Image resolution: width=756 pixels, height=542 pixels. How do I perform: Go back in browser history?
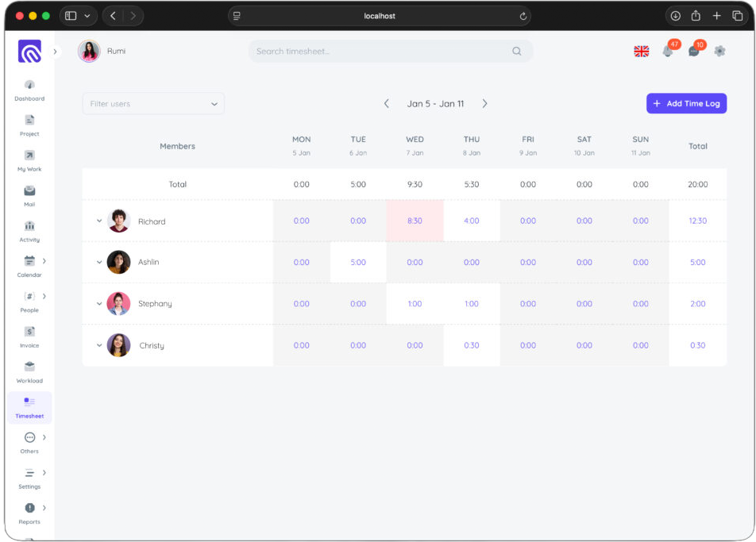point(113,16)
